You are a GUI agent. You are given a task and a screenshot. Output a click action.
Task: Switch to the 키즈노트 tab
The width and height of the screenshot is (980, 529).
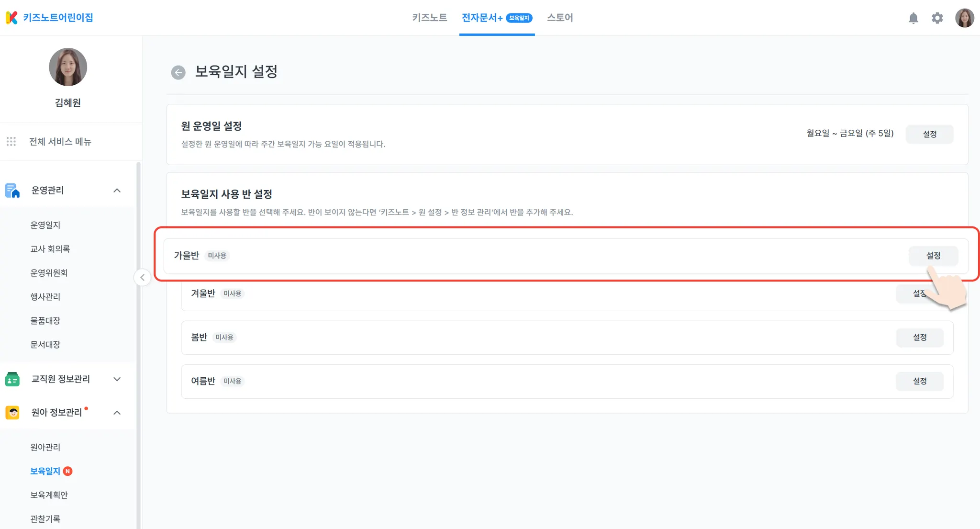point(429,18)
